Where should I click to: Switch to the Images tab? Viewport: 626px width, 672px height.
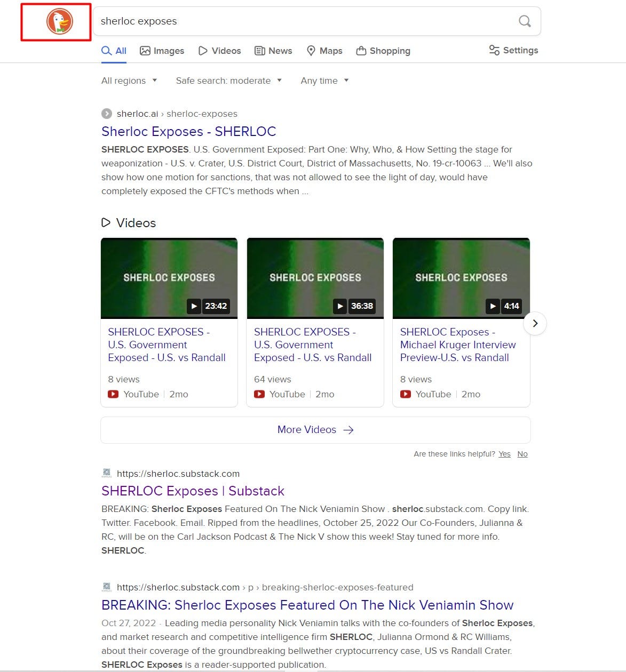coord(162,51)
